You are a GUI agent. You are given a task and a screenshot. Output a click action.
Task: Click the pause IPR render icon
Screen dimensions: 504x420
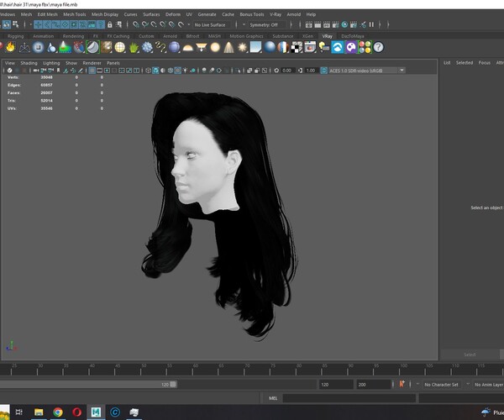(x=371, y=24)
